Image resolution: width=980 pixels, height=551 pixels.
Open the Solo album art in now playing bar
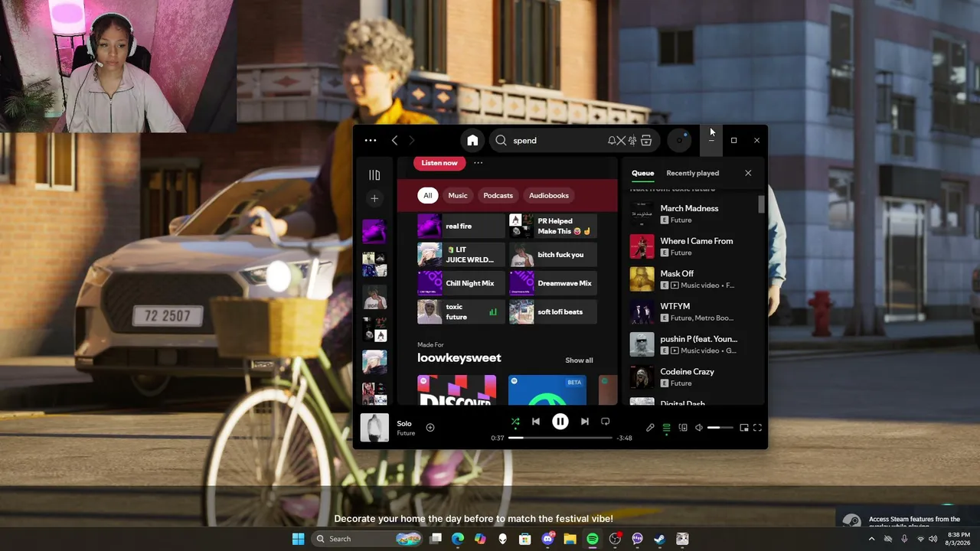click(374, 428)
